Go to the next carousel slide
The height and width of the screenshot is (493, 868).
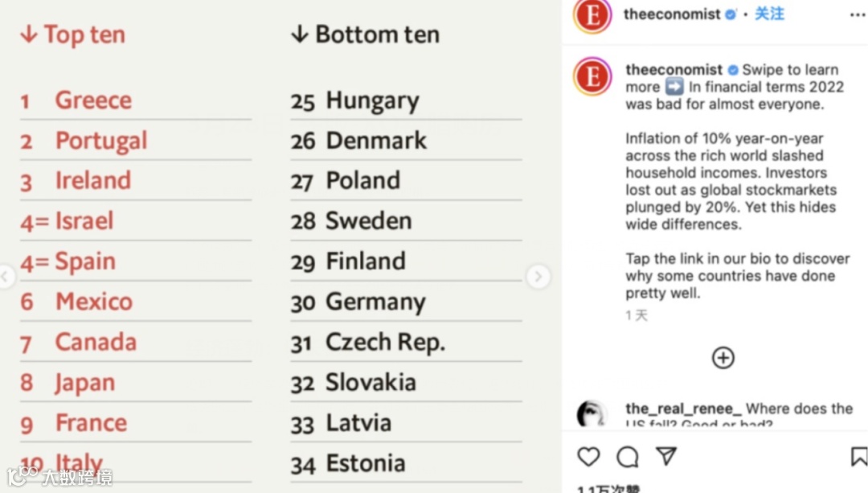pyautogui.click(x=538, y=277)
